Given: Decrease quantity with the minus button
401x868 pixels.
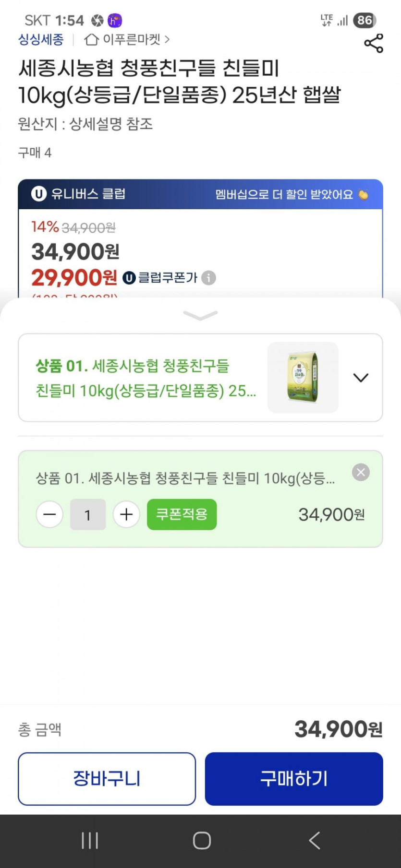Looking at the screenshot, I should (49, 515).
